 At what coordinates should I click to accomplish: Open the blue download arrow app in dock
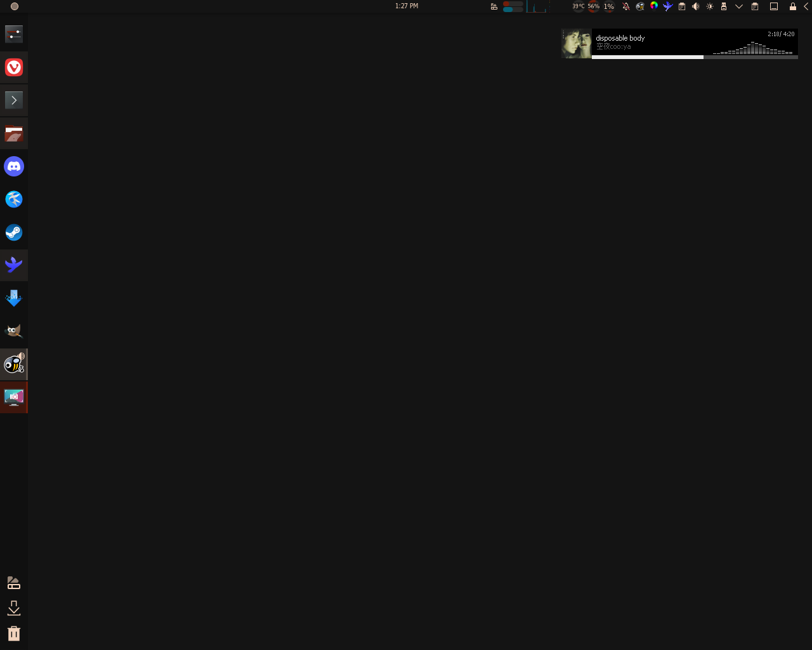pyautogui.click(x=14, y=298)
